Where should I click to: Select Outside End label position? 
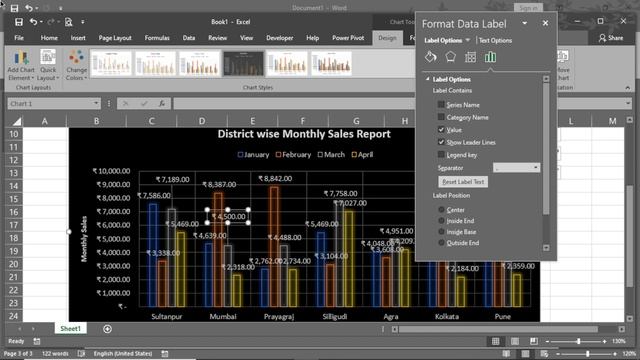coord(441,242)
